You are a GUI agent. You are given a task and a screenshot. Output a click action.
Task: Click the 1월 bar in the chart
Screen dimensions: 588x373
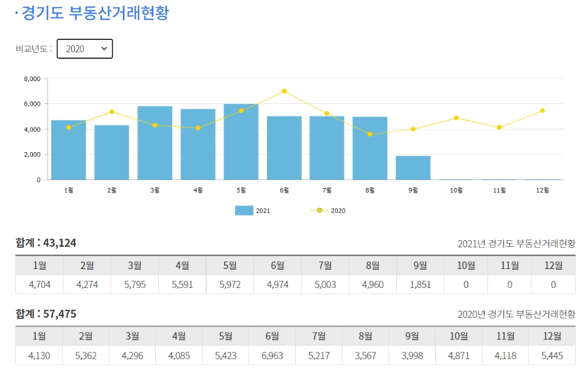coord(69,150)
